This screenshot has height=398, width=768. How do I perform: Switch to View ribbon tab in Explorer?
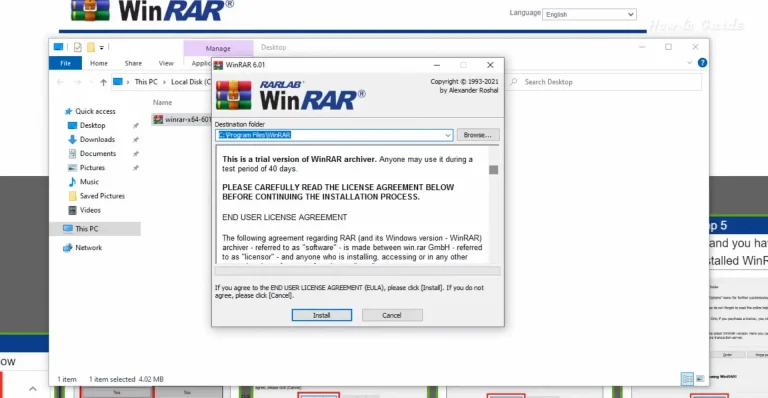click(x=166, y=63)
